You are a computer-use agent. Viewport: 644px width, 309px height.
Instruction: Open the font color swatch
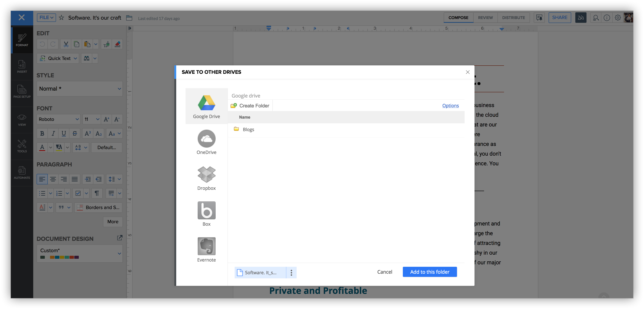pos(42,148)
